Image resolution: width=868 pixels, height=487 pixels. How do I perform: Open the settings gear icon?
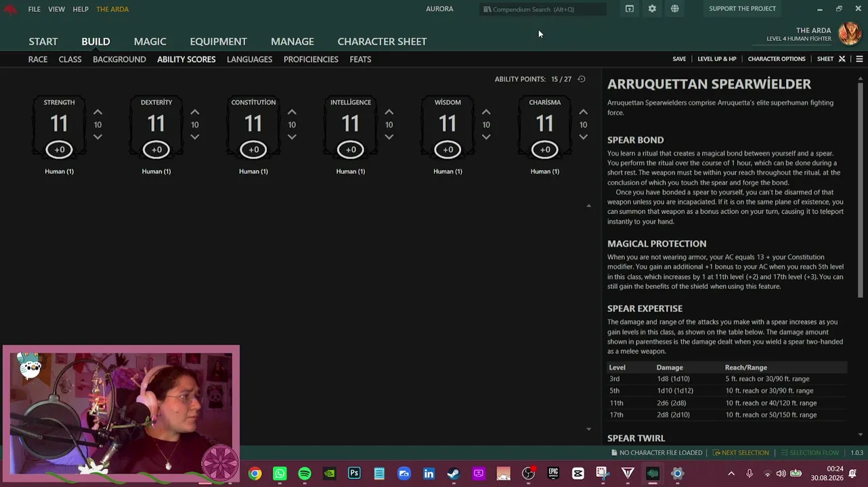652,9
